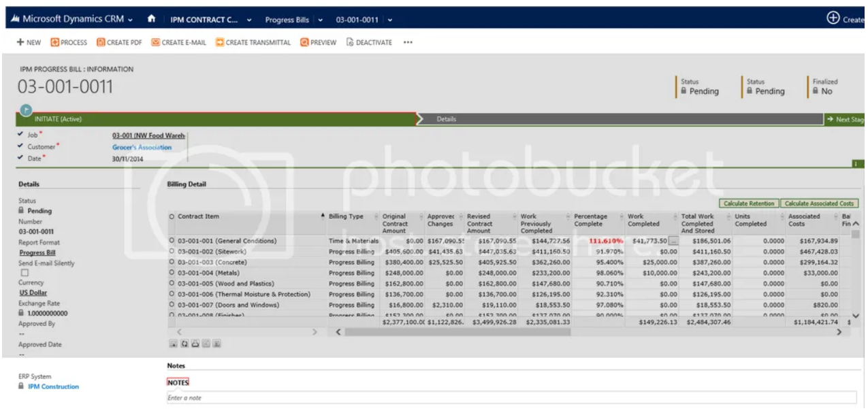Image resolution: width=868 pixels, height=413 pixels.
Task: Click the CREATE TRANSMITTAL icon
Action: tap(220, 42)
